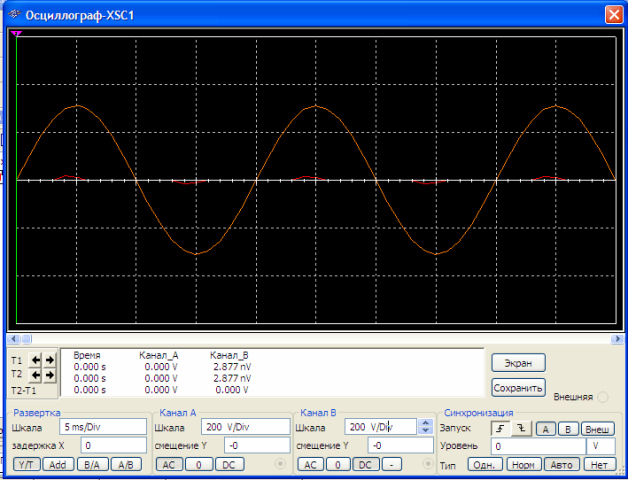Viewport: 628px width, 480px height.
Task: Move cursor T1 right with arrow
Action: [50, 360]
